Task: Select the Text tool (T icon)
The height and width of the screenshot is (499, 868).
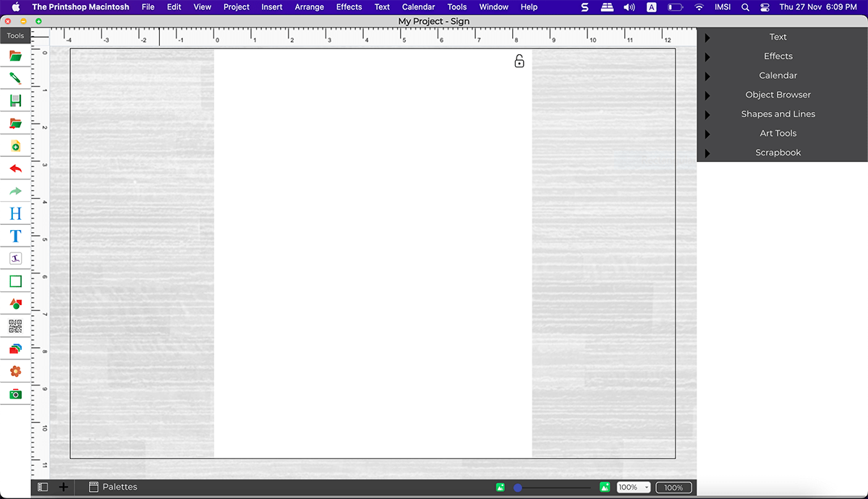Action: click(x=15, y=236)
